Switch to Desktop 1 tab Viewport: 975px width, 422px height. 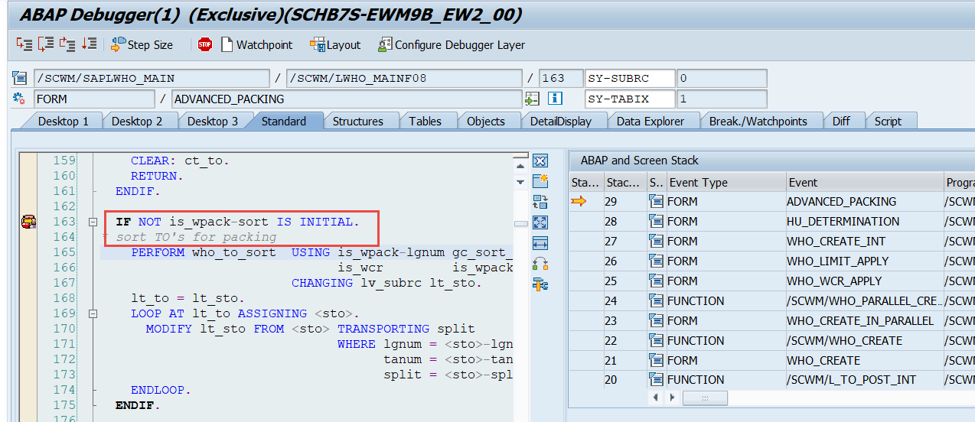coord(63,121)
